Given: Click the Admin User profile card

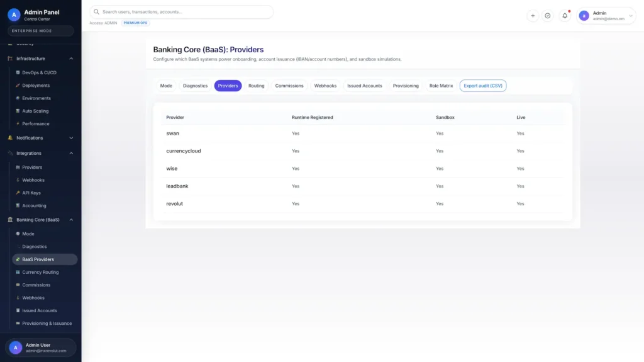Looking at the screenshot, I should [41, 348].
